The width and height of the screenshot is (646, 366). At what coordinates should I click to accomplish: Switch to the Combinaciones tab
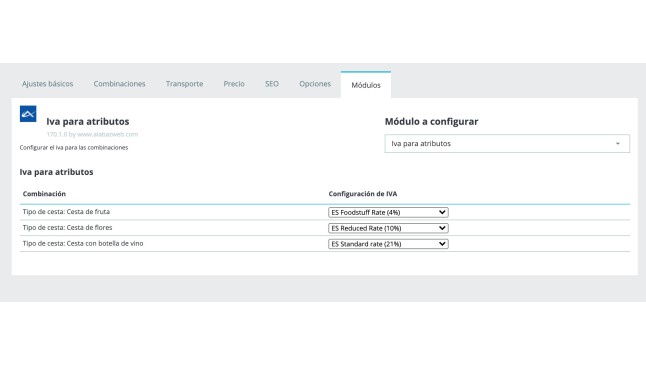pyautogui.click(x=119, y=84)
